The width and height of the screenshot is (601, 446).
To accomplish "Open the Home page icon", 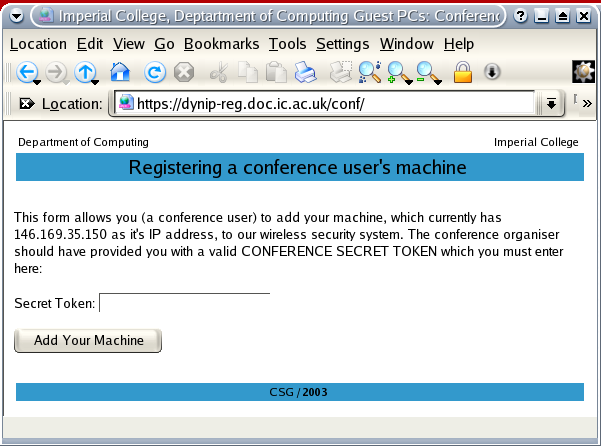I will tap(120, 72).
